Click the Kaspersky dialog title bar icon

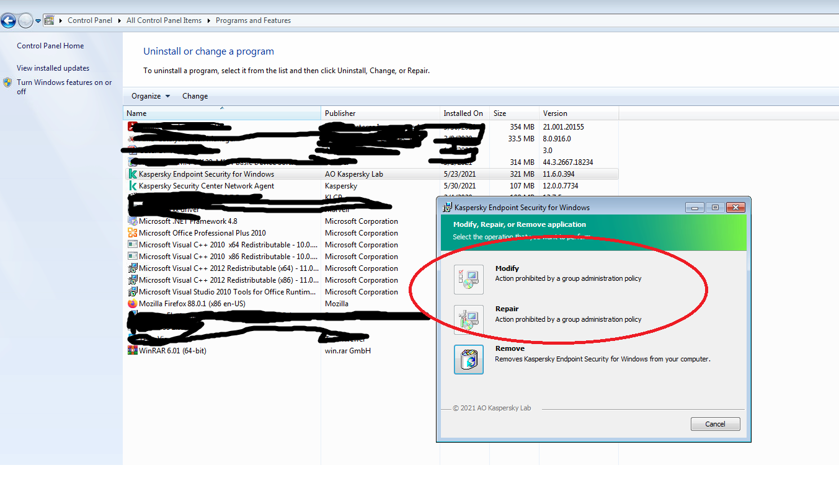pos(448,207)
